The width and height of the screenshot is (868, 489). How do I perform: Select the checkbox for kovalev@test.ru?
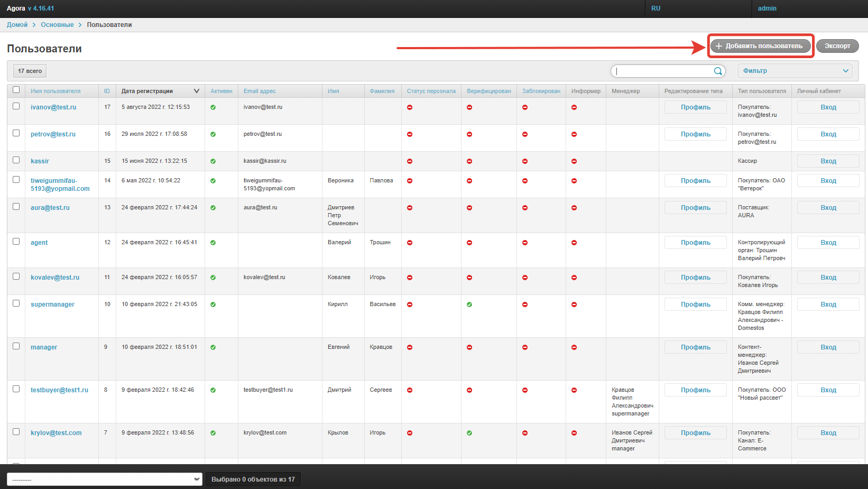pyautogui.click(x=16, y=276)
